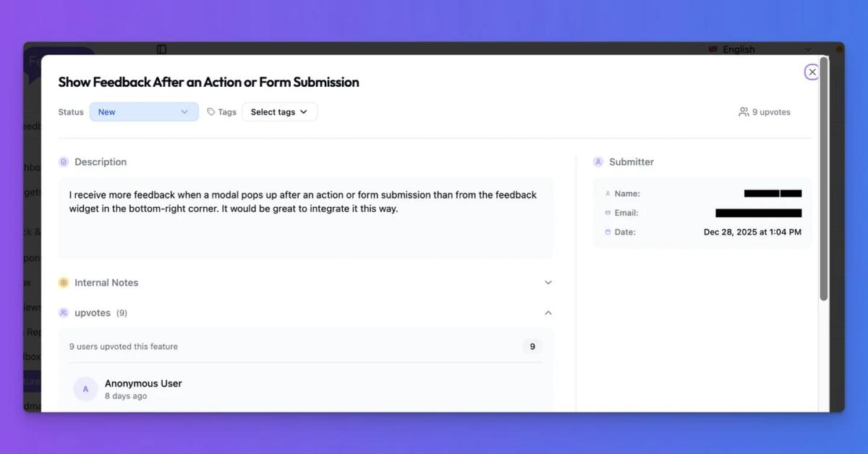Click the Anonymous User avatar

[x=85, y=388]
